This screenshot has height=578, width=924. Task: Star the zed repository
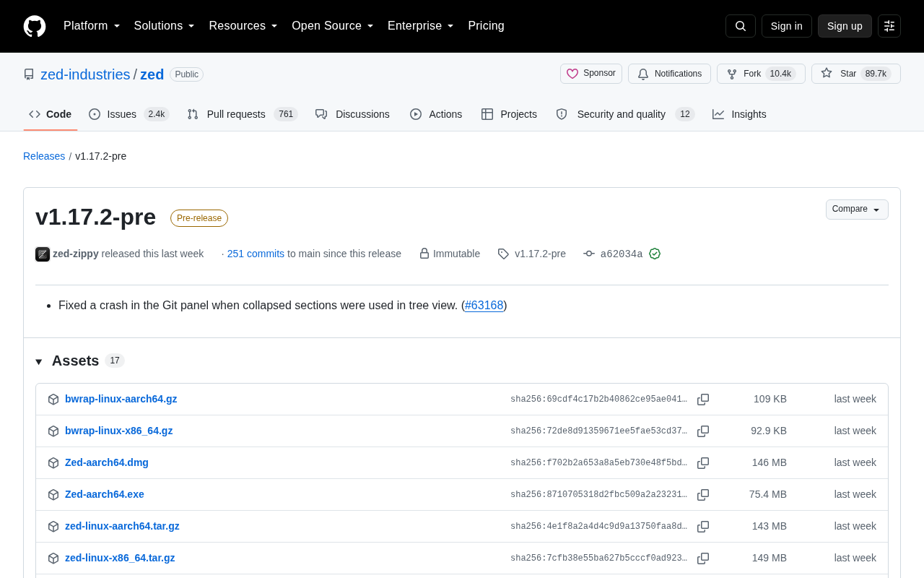856,74
